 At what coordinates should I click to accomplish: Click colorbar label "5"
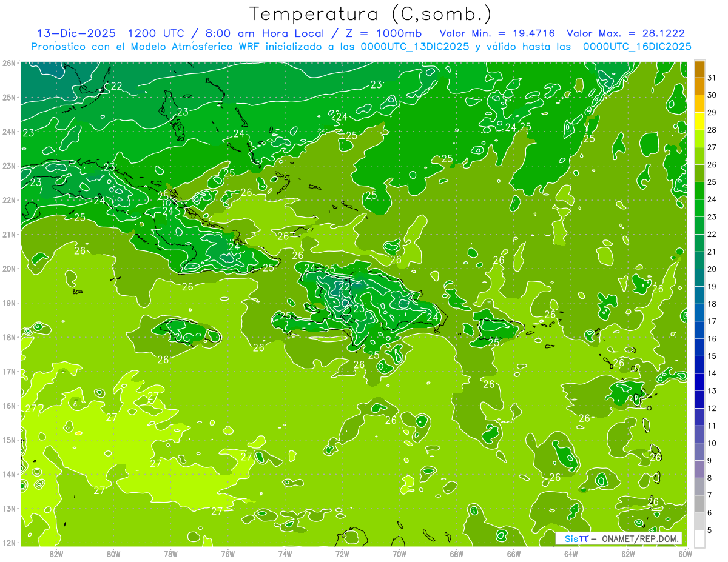(x=710, y=530)
